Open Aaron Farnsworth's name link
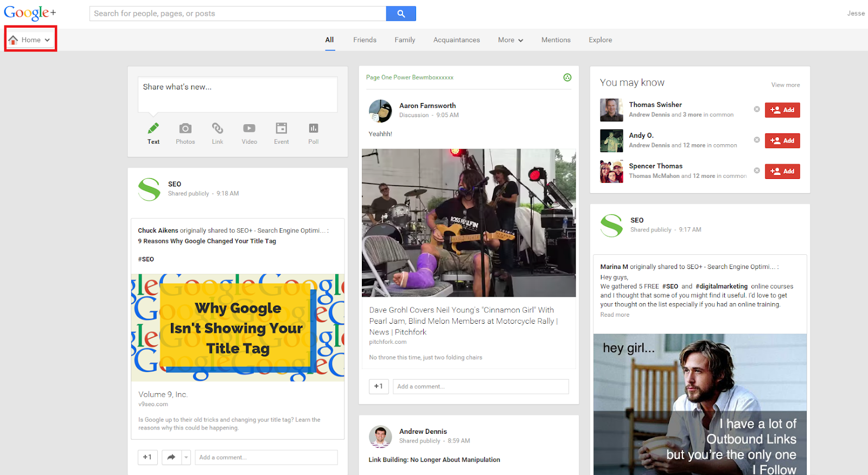This screenshot has height=475, width=868. [427, 106]
